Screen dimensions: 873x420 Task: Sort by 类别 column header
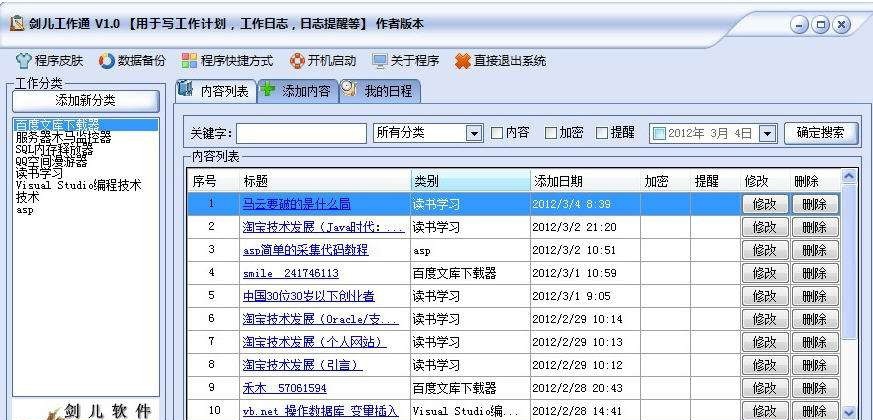(x=470, y=181)
